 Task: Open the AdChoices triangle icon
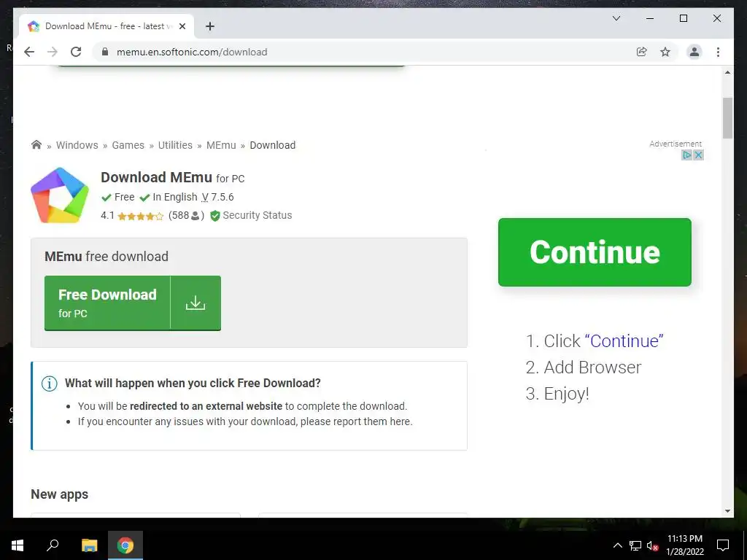pos(686,155)
